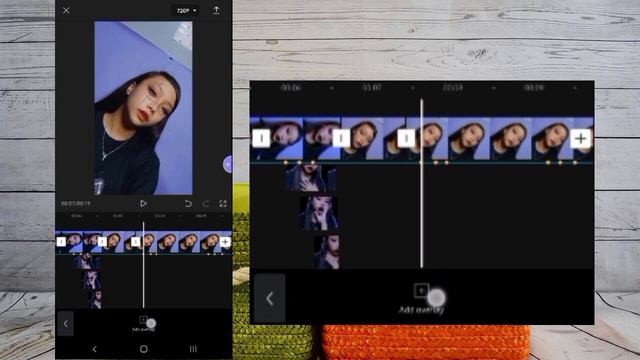Open second transition marker in enlarged timeline

click(341, 138)
